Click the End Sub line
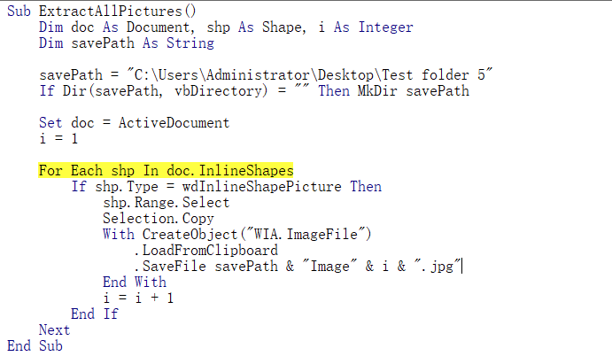The image size is (612, 364). coord(35,345)
